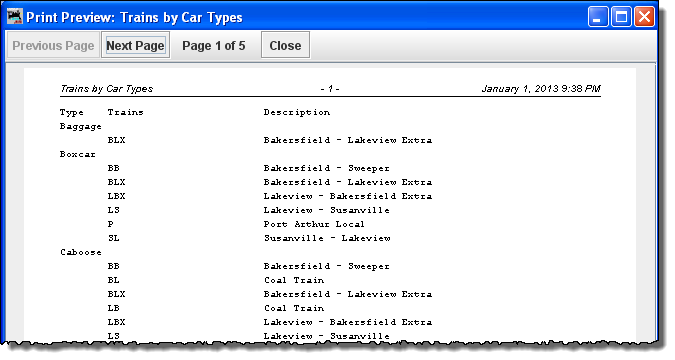
Task: Click the page number - 1 - in header
Action: [330, 89]
